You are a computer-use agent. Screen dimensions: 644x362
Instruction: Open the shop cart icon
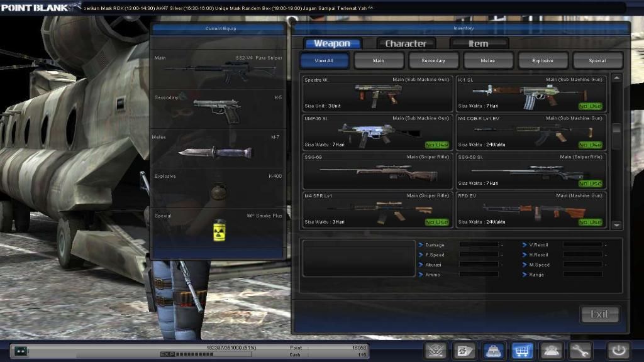[x=522, y=351]
